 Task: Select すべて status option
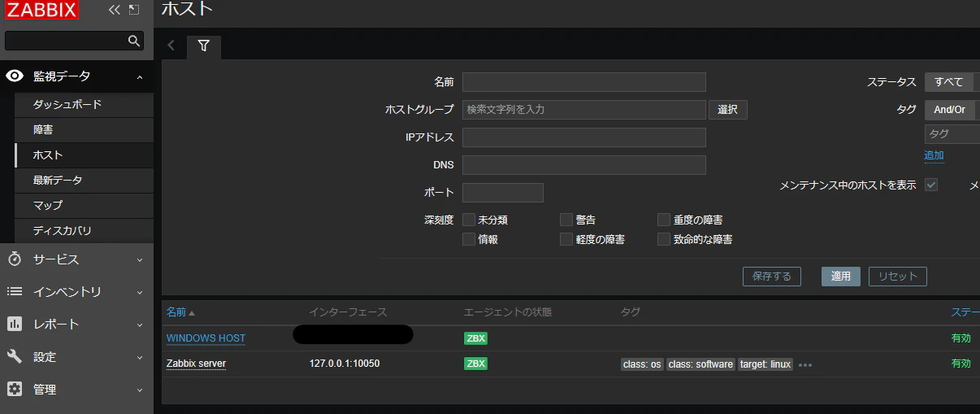948,82
